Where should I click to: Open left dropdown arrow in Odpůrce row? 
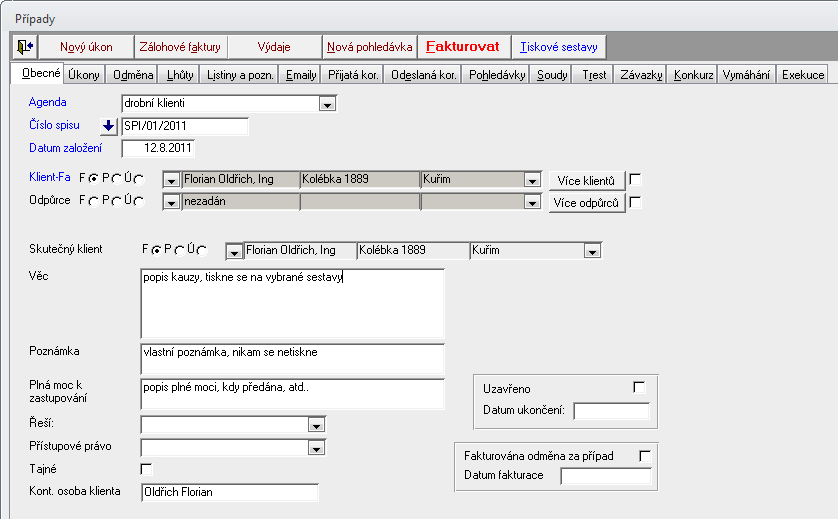[x=171, y=203]
